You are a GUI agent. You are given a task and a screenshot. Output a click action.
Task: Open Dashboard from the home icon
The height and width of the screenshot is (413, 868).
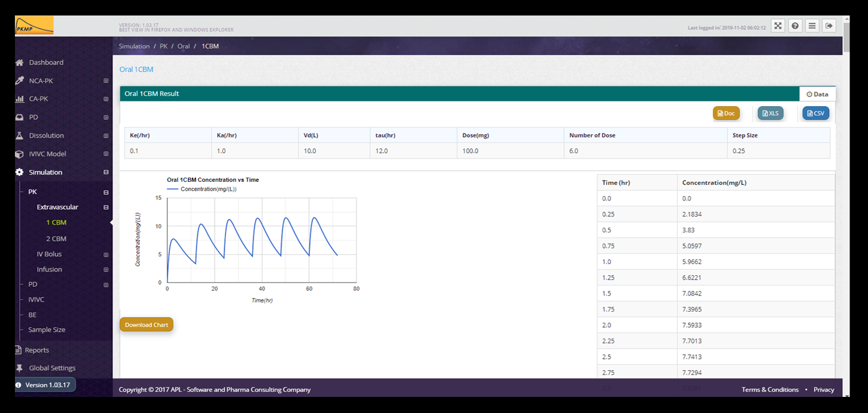click(20, 63)
